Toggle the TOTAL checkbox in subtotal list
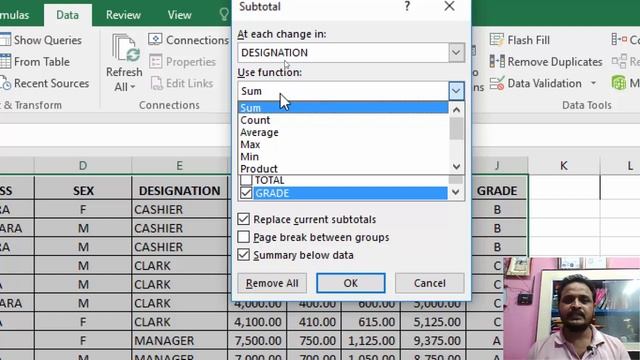640x360 pixels. coord(246,180)
